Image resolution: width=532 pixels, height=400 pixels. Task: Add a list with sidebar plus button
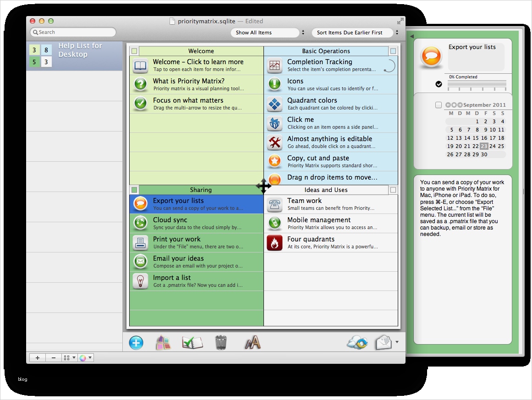(37, 357)
